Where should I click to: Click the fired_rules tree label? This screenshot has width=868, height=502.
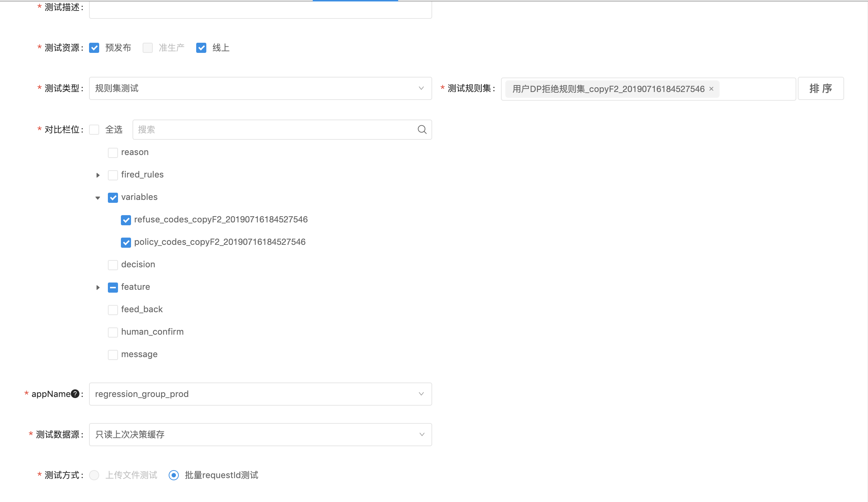click(x=142, y=175)
